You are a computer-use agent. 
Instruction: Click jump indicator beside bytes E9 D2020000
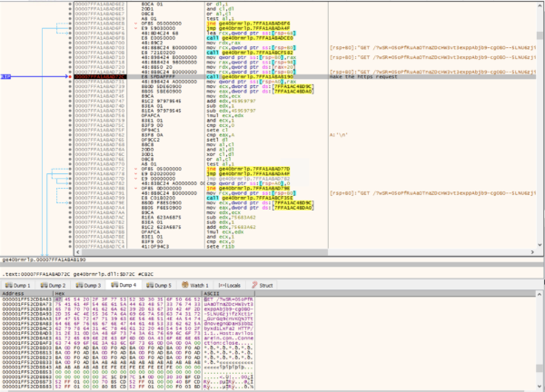coord(136,174)
